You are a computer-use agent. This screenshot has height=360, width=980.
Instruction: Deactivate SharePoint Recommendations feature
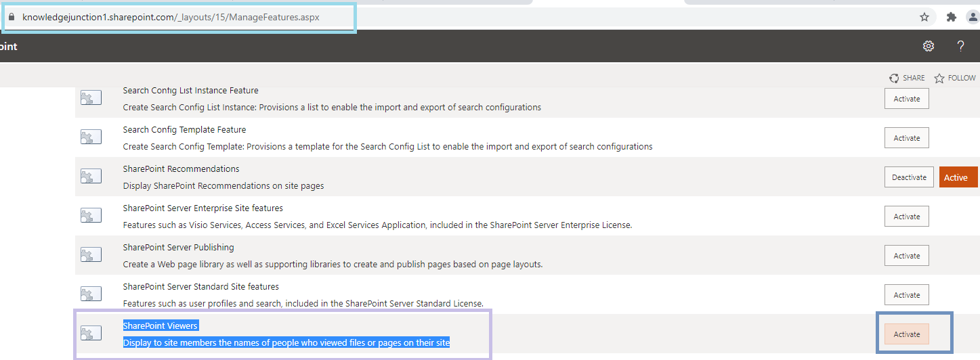pos(909,177)
